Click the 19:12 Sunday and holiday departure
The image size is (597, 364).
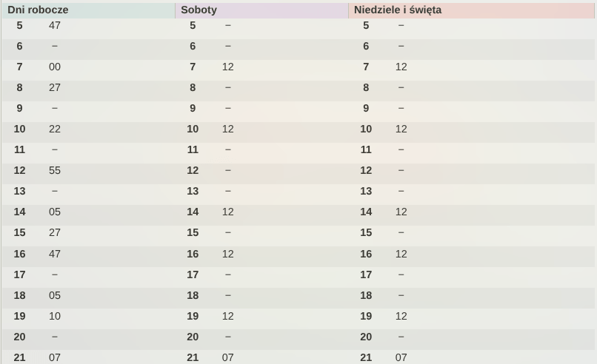coord(401,316)
